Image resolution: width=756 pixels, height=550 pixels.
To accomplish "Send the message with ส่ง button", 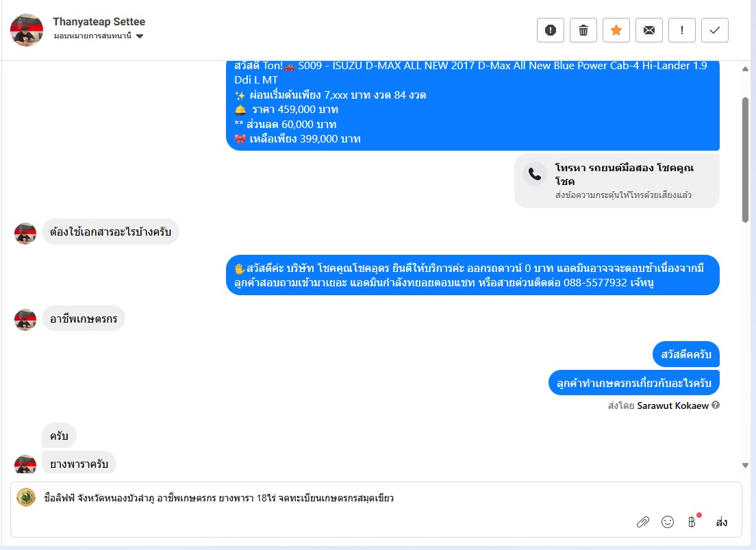I will [721, 522].
